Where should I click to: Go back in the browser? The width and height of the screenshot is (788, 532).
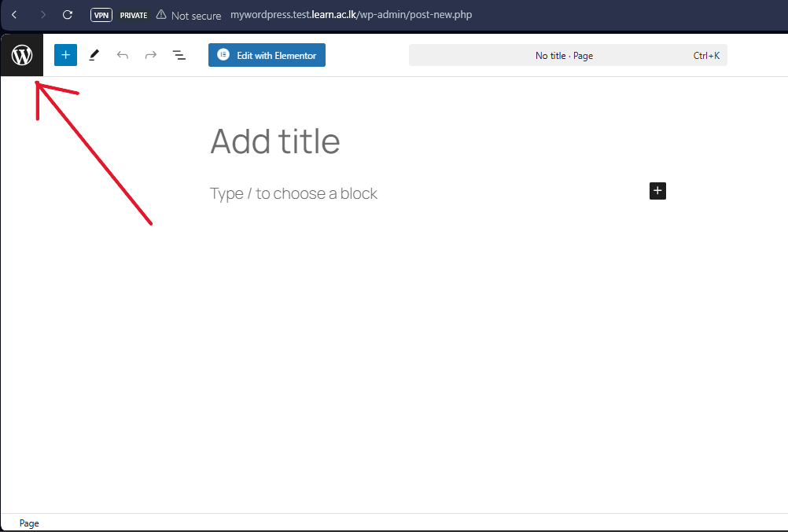click(x=14, y=15)
